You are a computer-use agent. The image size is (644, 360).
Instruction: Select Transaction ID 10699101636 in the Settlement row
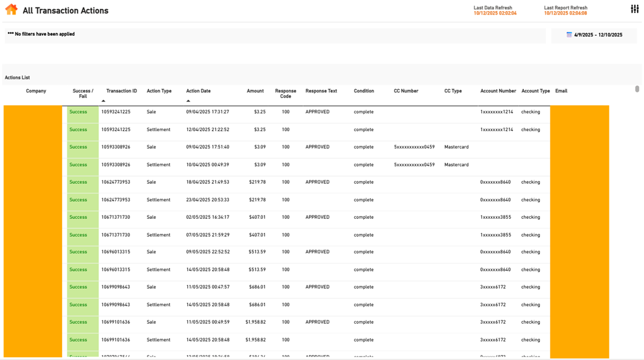pyautogui.click(x=116, y=340)
